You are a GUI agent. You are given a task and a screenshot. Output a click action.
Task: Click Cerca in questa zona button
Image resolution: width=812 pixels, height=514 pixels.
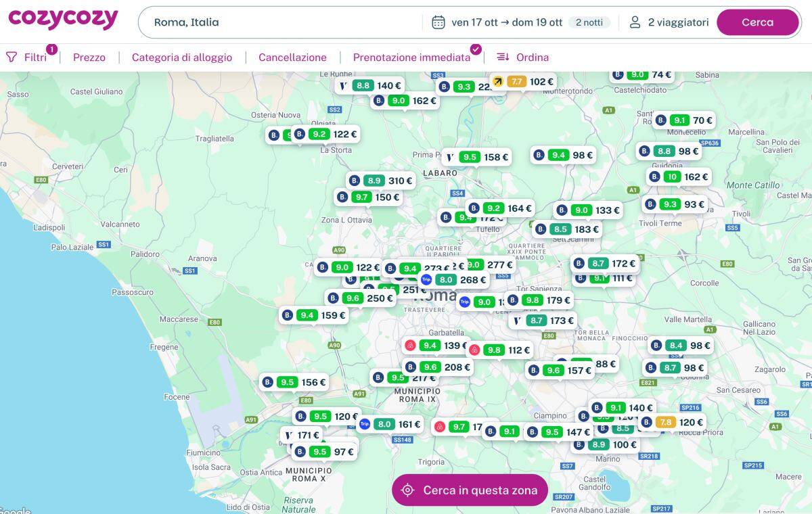point(470,490)
